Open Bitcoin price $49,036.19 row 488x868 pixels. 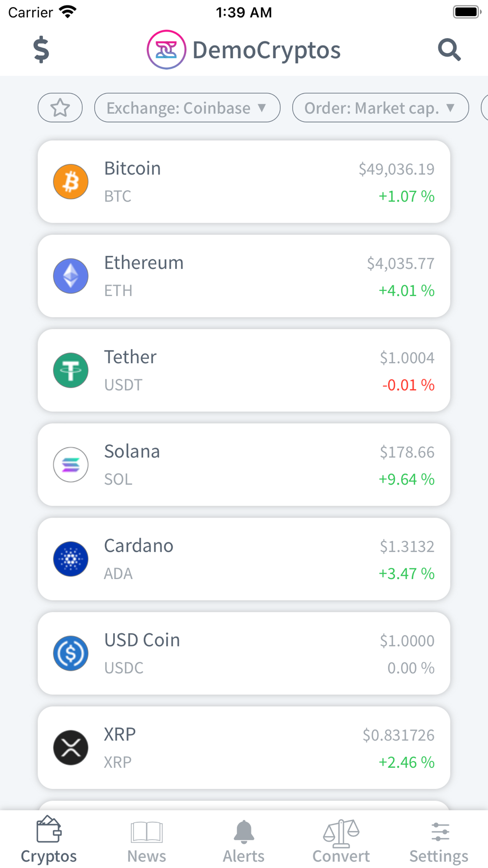244,182
